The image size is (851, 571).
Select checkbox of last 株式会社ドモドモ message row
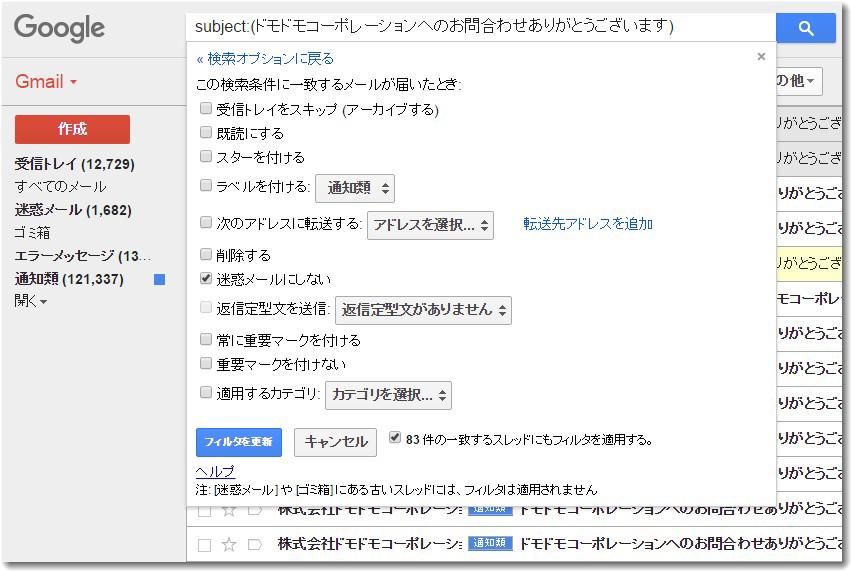(x=205, y=545)
